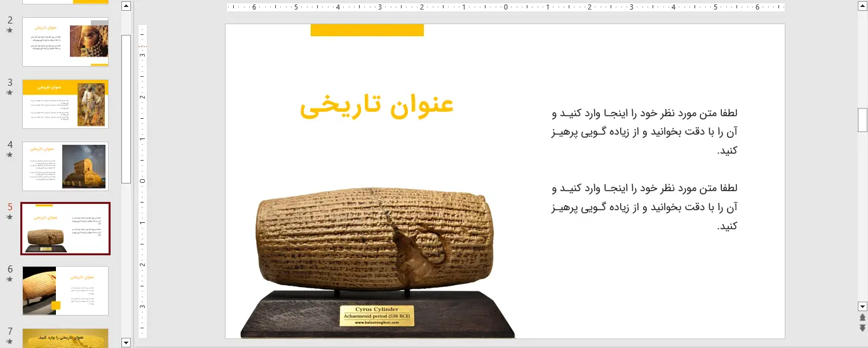868x348 pixels.
Task: Go to next slide with the double-down arrow
Action: click(862, 328)
